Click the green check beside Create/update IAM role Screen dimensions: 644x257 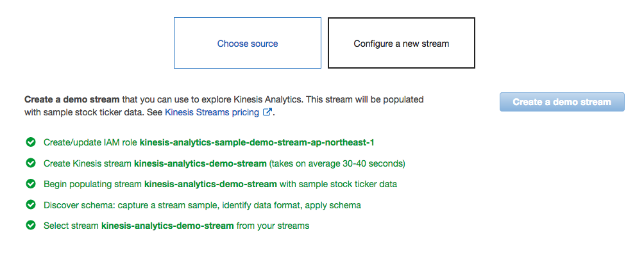[x=30, y=142]
